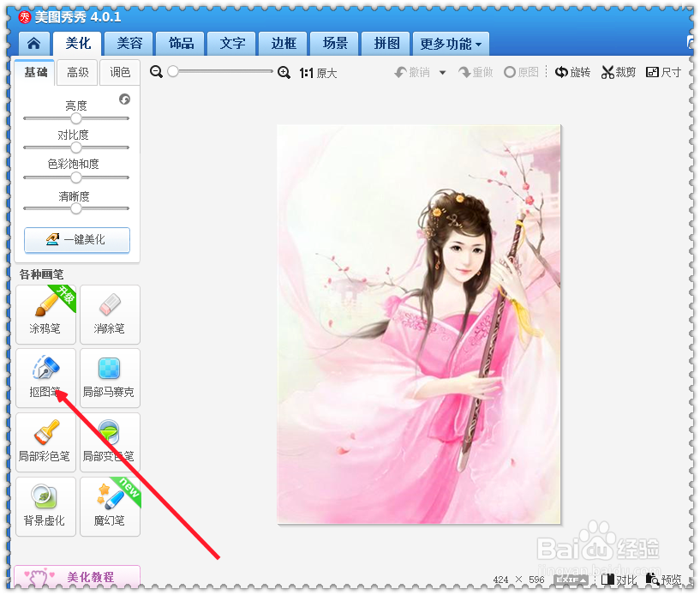Switch to the 边框 tab
The width and height of the screenshot is (700, 595).
click(284, 44)
